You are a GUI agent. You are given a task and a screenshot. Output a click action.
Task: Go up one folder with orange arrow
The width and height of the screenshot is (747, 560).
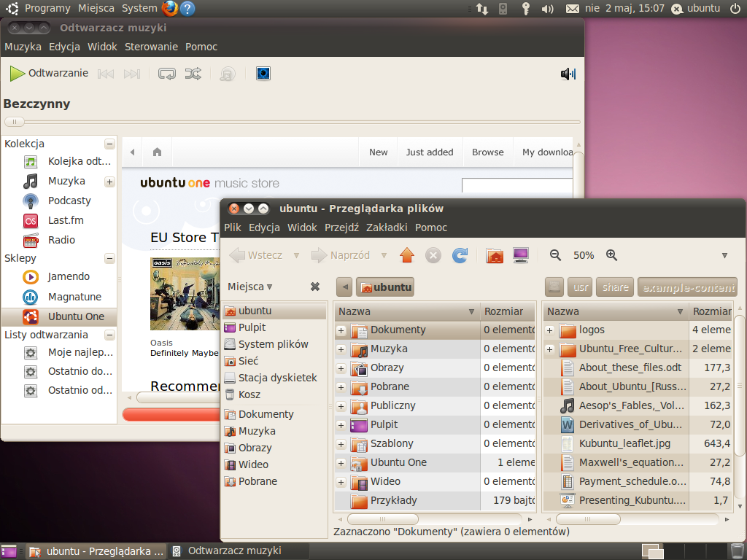coord(407,255)
